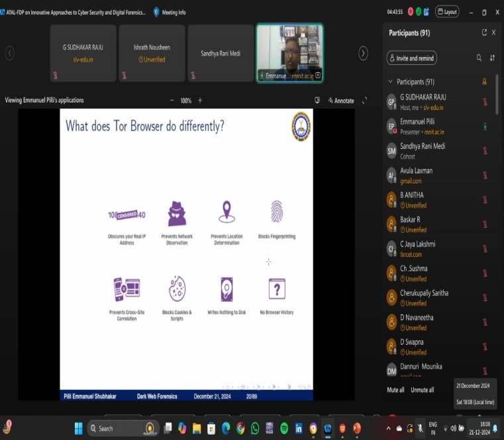504x440 pixels.
Task: Unmute B ANITHA in participant list
Action: tap(485, 200)
